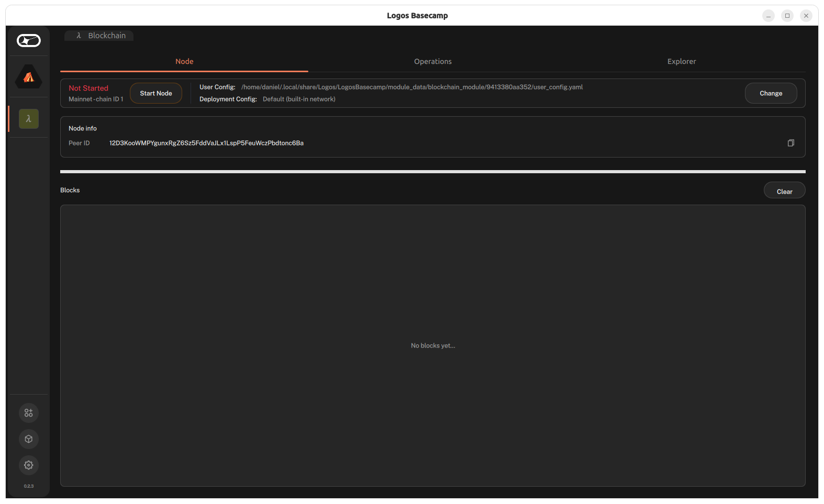Screen dimensions: 824x504
Task: Click the 'Node info' heading
Action: (x=83, y=128)
